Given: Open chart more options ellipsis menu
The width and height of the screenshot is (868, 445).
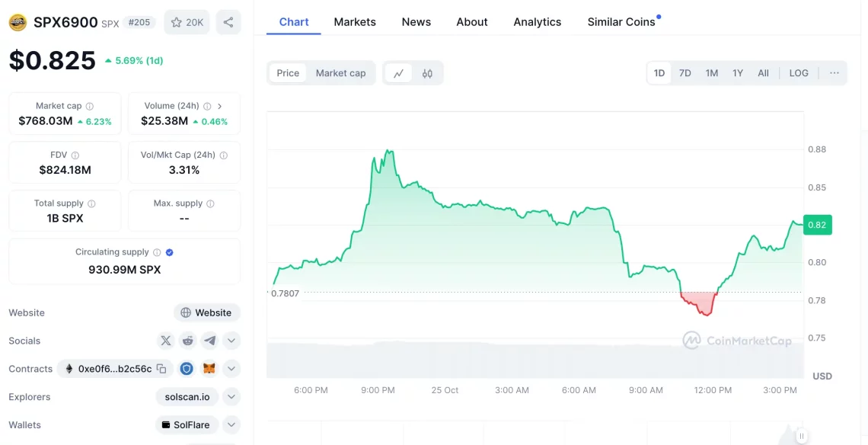Looking at the screenshot, I should pyautogui.click(x=834, y=73).
